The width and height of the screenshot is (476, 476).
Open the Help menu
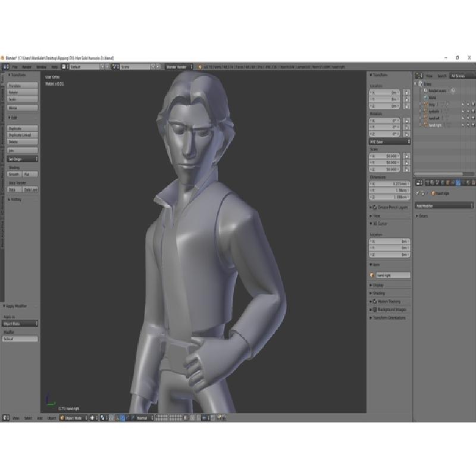[x=54, y=67]
